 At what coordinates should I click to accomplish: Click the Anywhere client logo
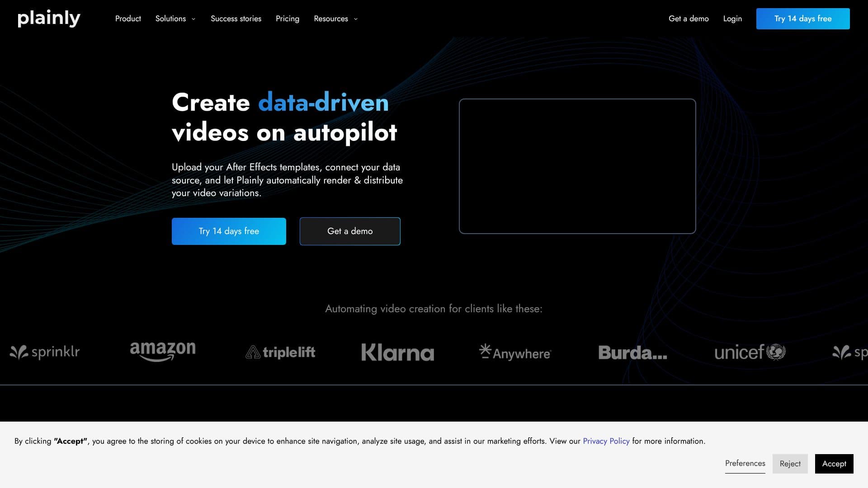[515, 352]
